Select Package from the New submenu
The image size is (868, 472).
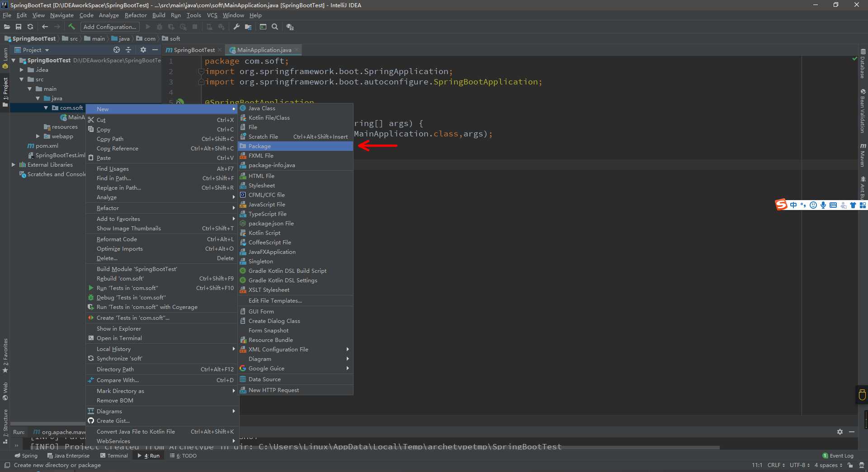click(x=296, y=146)
